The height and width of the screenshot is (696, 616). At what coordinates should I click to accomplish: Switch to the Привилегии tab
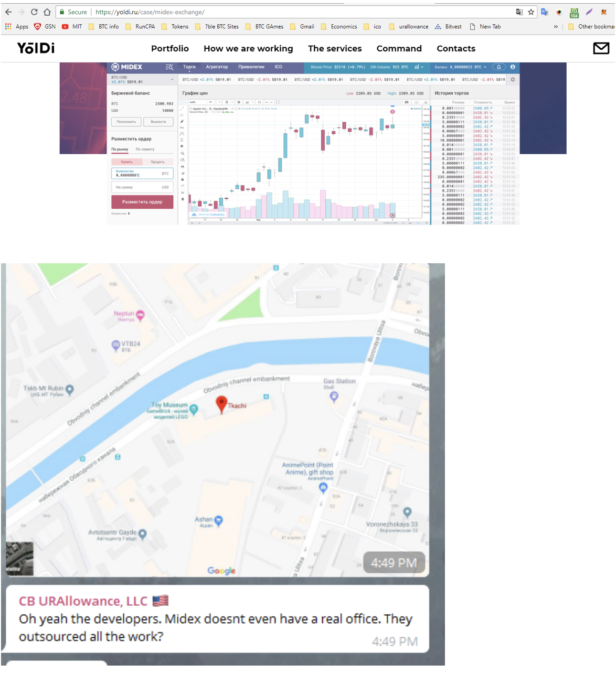(x=251, y=67)
